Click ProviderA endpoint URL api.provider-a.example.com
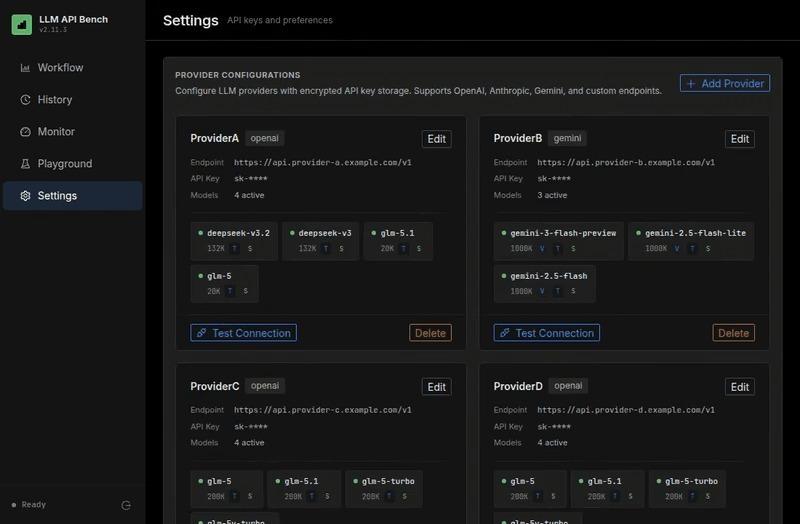 point(322,162)
